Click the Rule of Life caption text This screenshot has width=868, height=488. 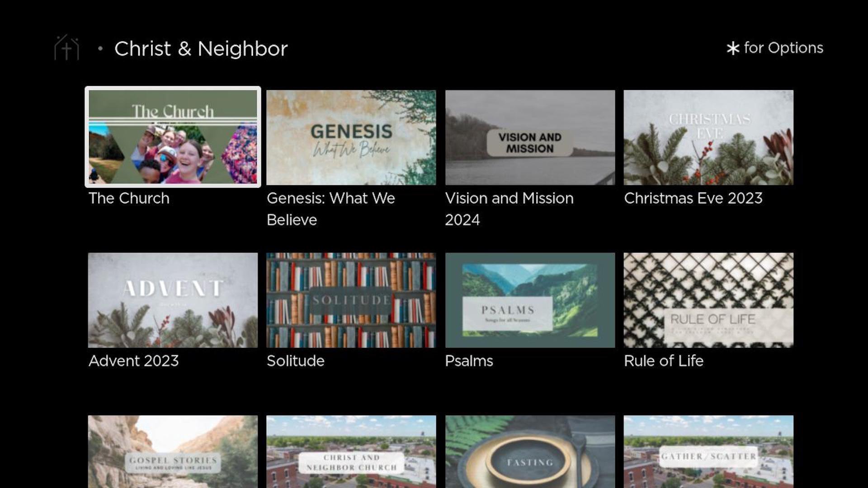[x=664, y=361]
